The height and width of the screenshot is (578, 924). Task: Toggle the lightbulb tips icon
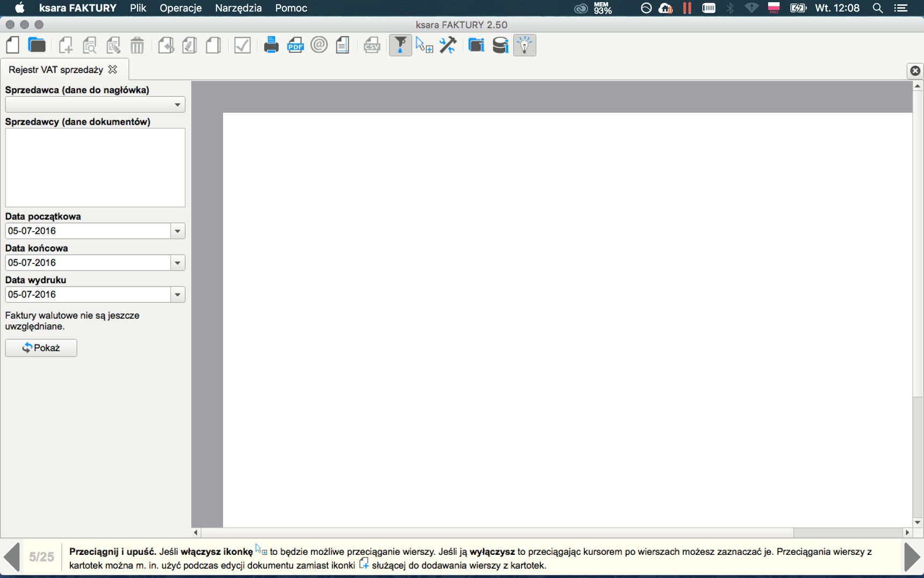click(525, 45)
